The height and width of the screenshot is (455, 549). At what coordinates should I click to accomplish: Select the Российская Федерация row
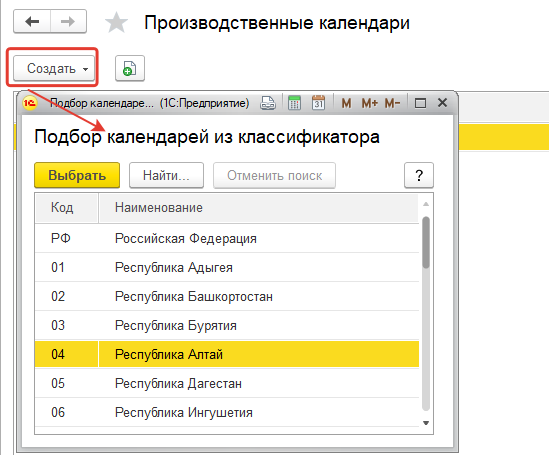pyautogui.click(x=227, y=238)
